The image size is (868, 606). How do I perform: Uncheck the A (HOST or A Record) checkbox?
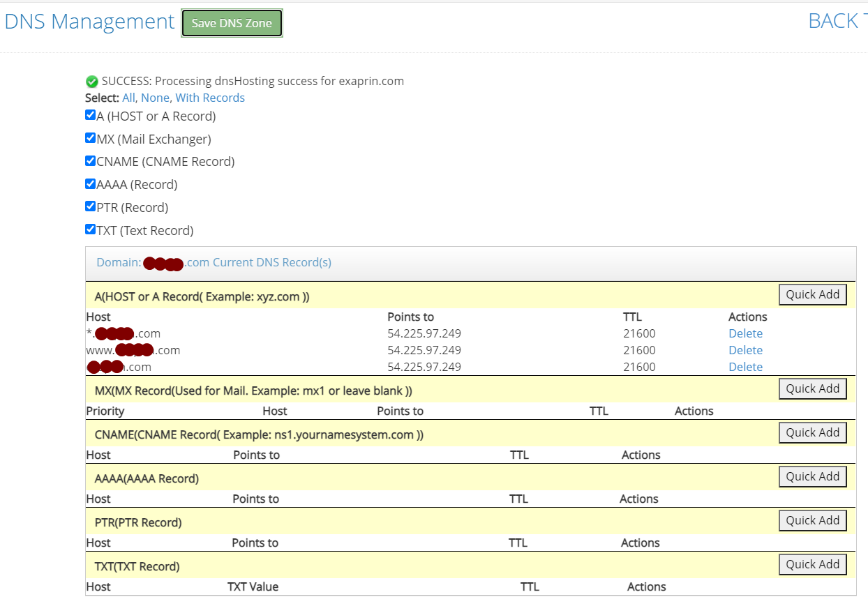pos(90,115)
